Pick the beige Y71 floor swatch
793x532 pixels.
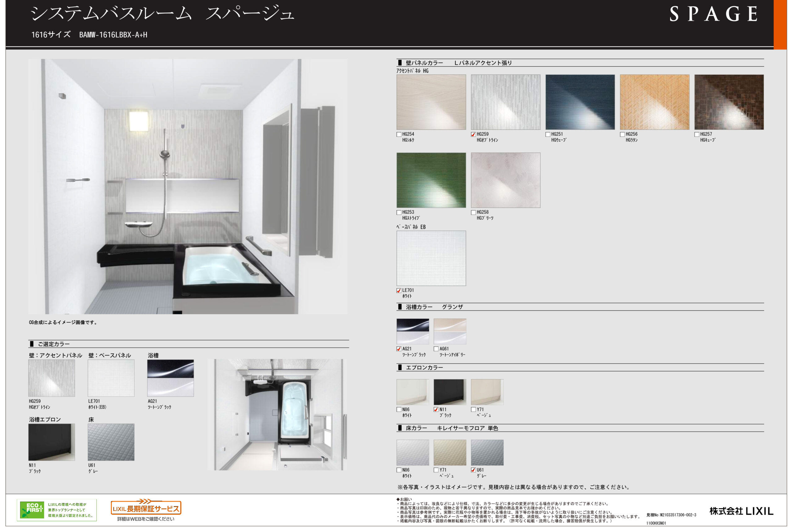(450, 453)
